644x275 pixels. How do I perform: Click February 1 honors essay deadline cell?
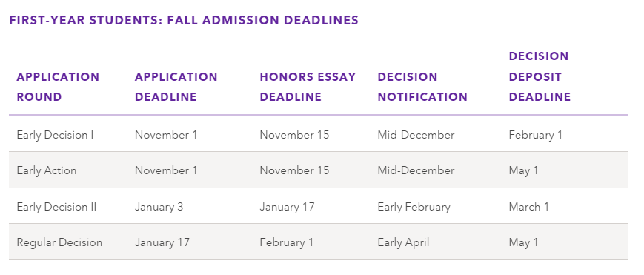tap(286, 242)
